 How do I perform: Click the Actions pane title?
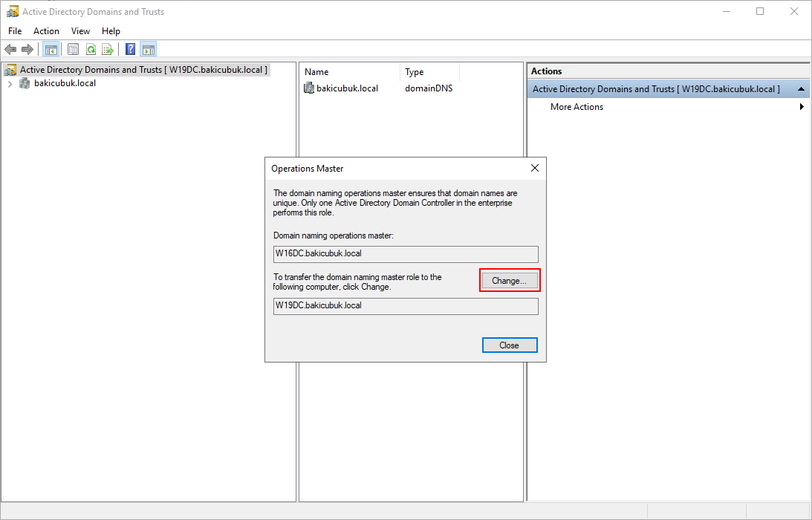point(546,71)
